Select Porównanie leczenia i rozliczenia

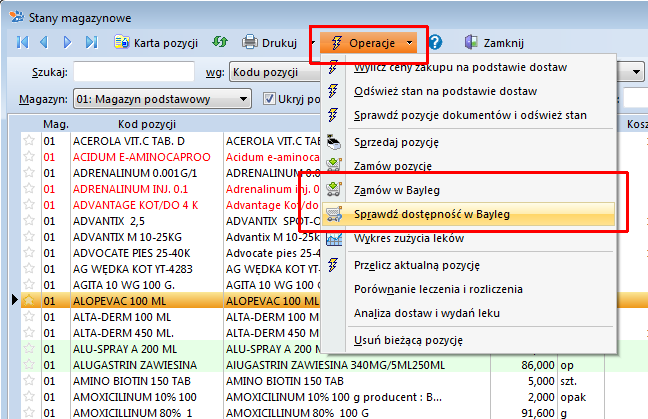click(x=438, y=289)
